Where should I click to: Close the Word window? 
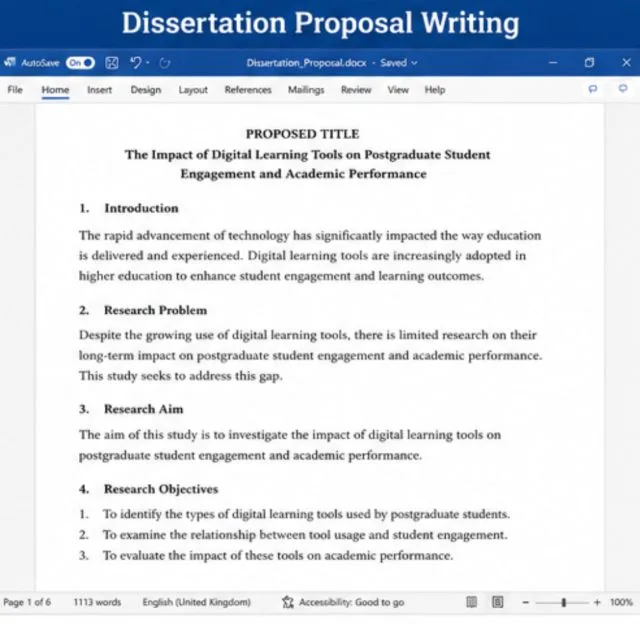(x=626, y=62)
